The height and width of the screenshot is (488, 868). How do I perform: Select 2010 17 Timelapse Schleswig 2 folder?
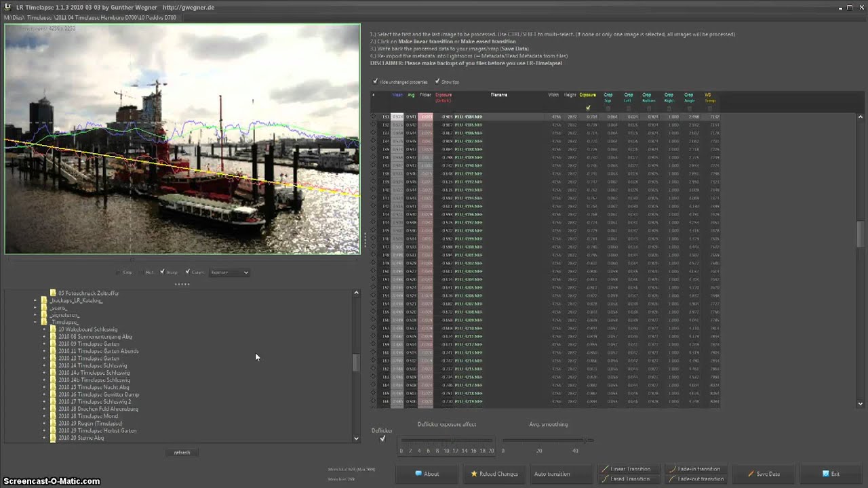[x=95, y=402]
